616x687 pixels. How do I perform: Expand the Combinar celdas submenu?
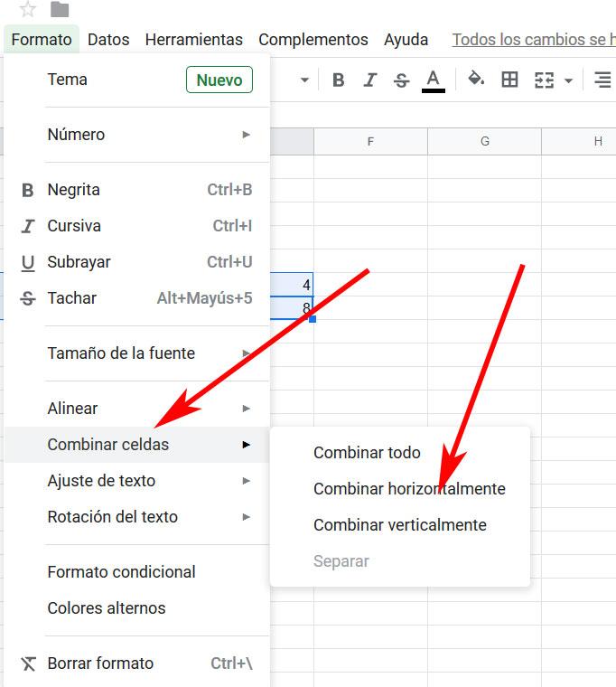pyautogui.click(x=137, y=445)
